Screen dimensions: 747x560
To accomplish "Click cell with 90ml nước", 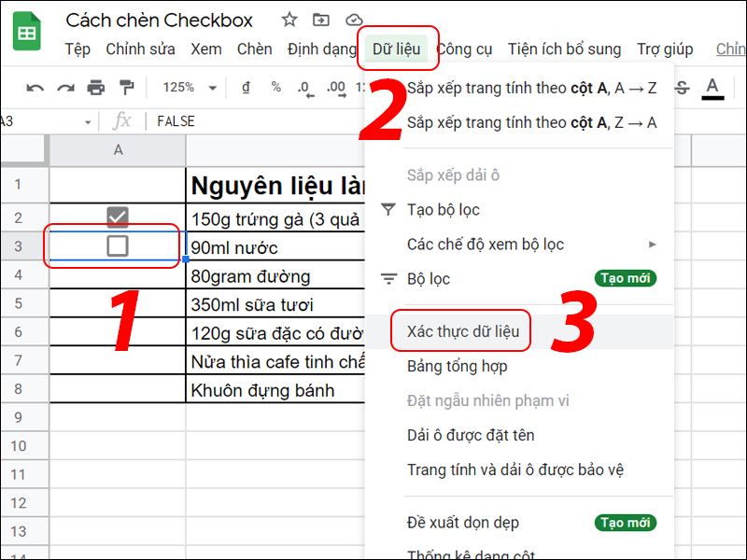I will coord(275,246).
